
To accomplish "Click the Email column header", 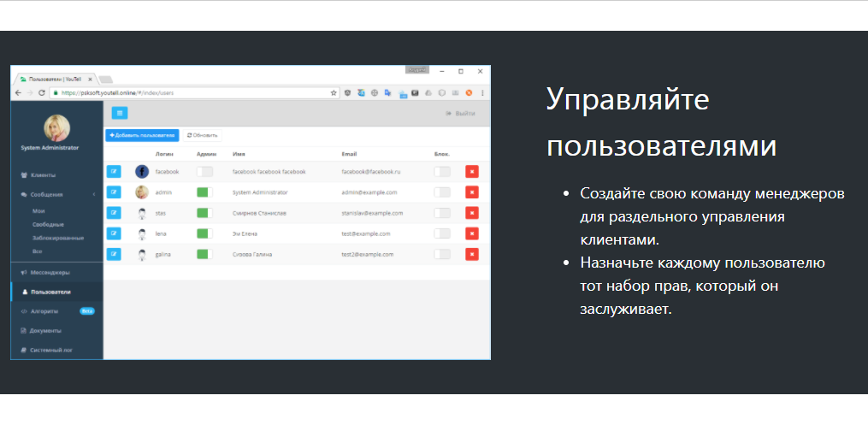I will (349, 154).
